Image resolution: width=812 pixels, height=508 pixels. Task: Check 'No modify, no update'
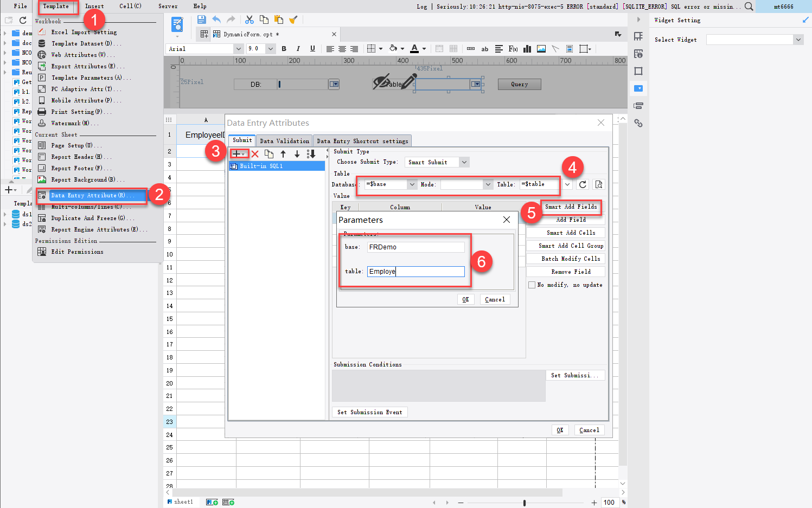pyautogui.click(x=532, y=285)
